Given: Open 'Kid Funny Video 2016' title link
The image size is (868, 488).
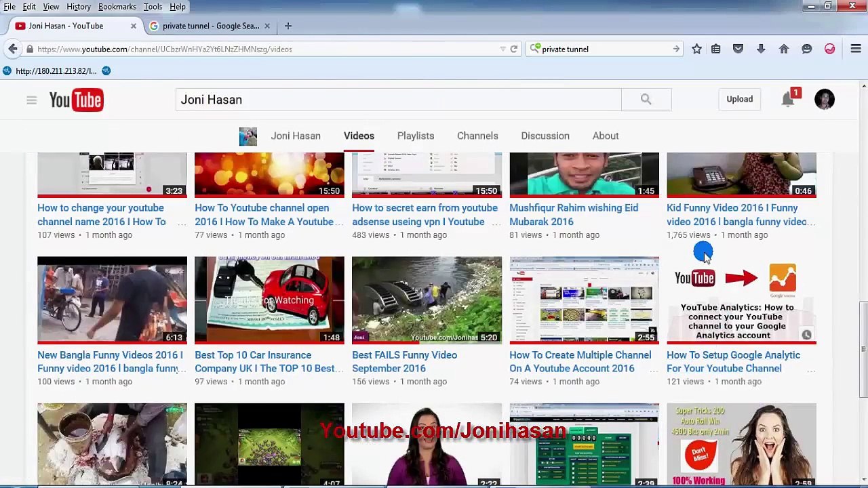Looking at the screenshot, I should pos(737,215).
